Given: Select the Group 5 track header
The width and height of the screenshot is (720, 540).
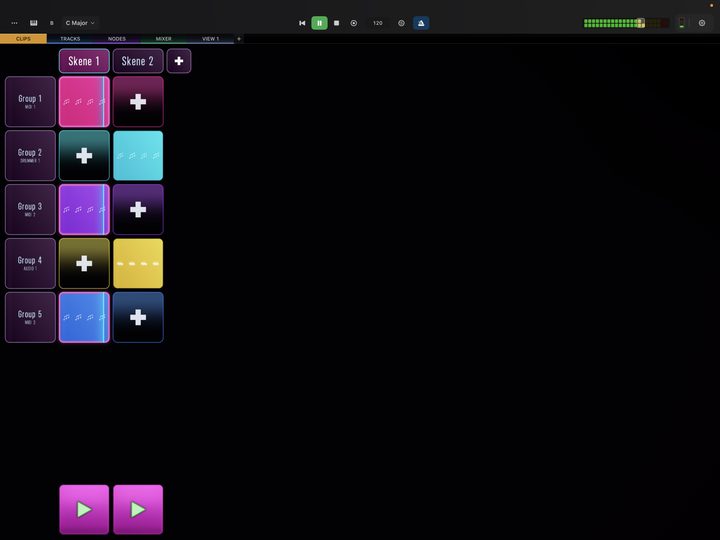Looking at the screenshot, I should 30,317.
